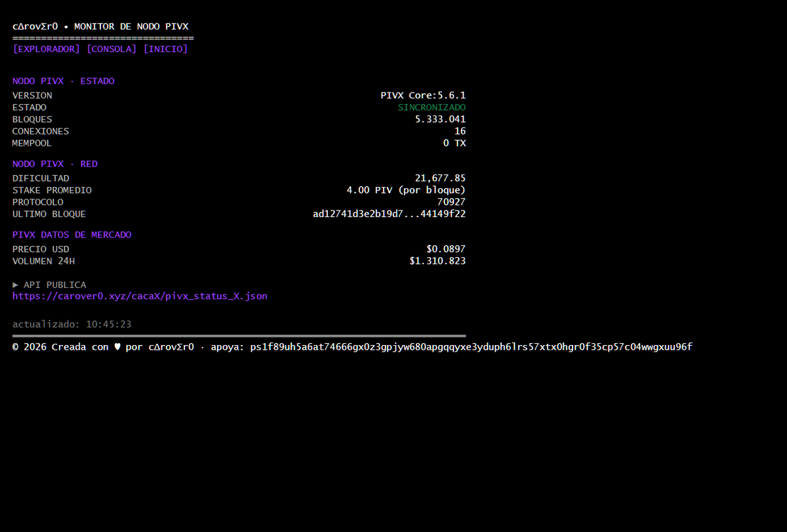Click the BLOQUES label
Image resolution: width=787 pixels, height=532 pixels.
[x=32, y=119]
